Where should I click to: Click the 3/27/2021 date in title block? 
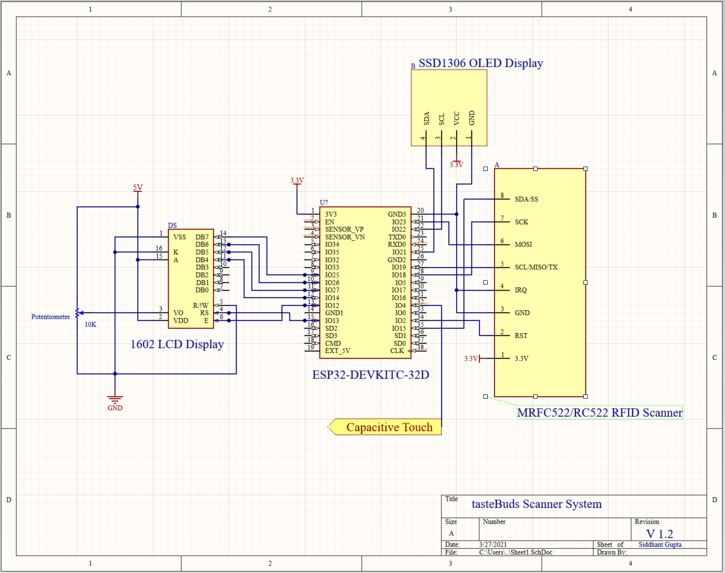point(493,544)
